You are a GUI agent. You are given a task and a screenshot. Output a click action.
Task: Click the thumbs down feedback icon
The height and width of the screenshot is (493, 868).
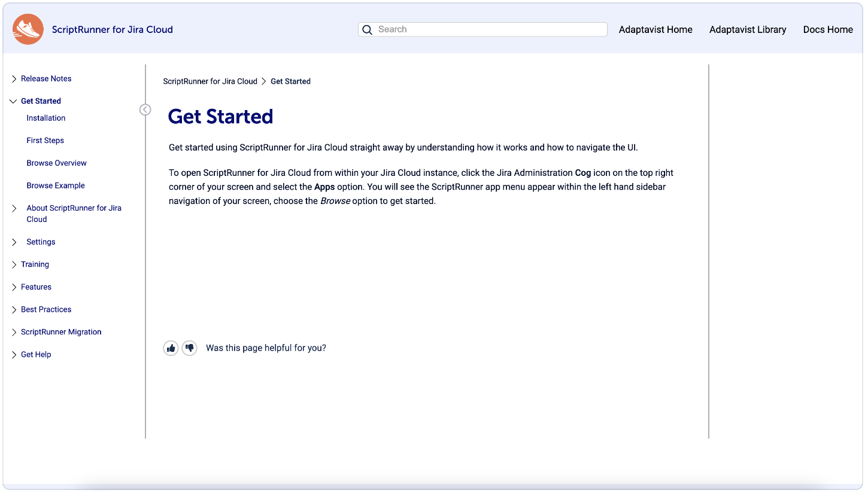point(190,348)
